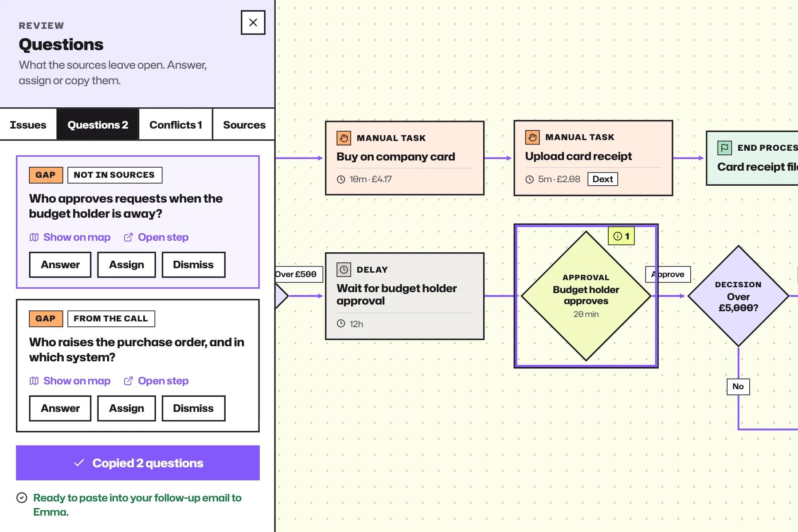Open the info badge showing 1 on approval node
The height and width of the screenshot is (532, 798).
click(x=621, y=236)
